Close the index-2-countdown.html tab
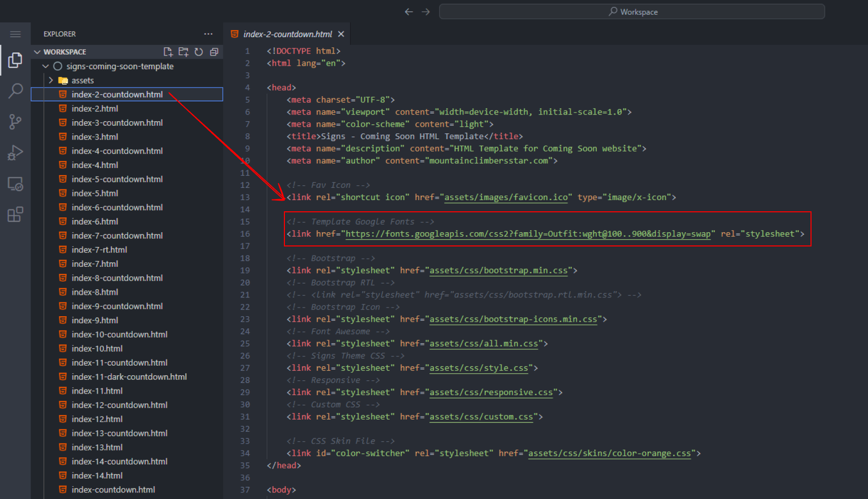 [341, 34]
